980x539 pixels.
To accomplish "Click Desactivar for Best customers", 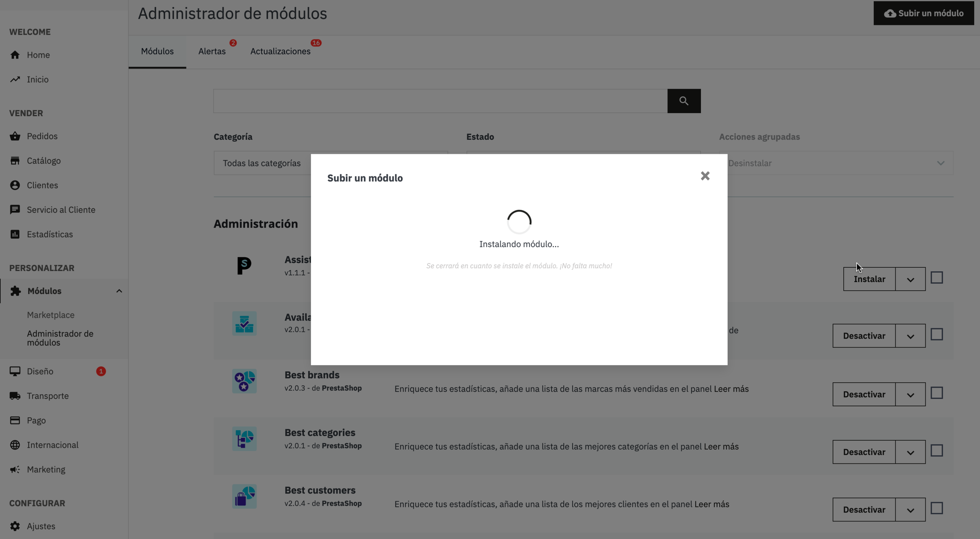I will coord(864,510).
